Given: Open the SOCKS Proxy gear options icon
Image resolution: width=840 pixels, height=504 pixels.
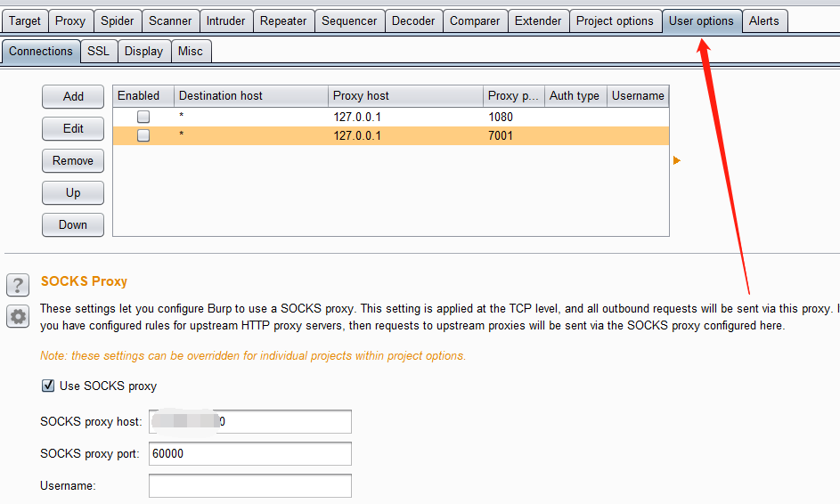Looking at the screenshot, I should [x=18, y=316].
